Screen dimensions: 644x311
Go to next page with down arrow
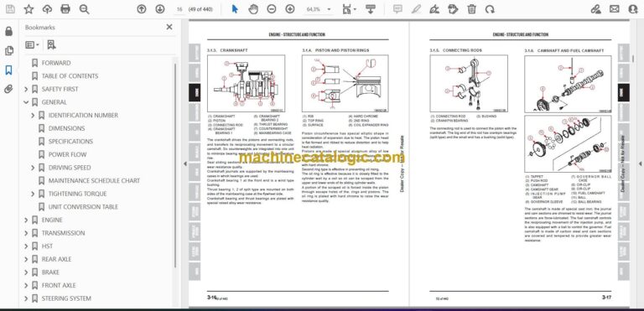160,9
